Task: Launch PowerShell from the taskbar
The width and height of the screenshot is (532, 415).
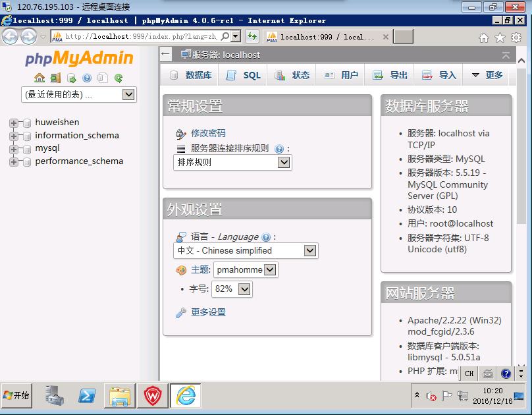Action: [87, 396]
